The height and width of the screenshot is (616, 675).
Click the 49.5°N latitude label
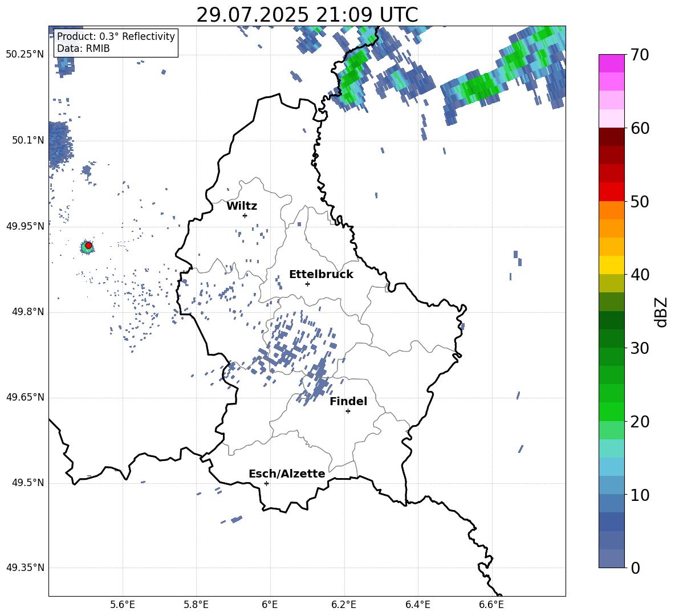28,483
